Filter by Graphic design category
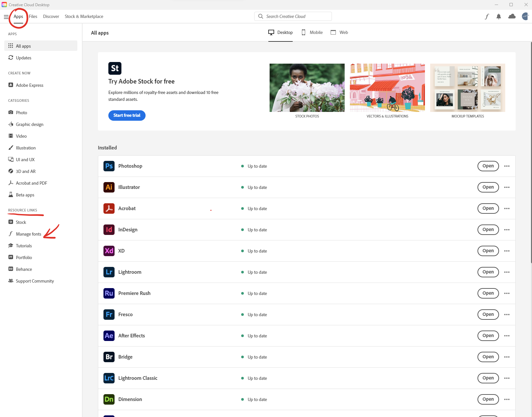This screenshot has width=532, height=417. [41, 124]
